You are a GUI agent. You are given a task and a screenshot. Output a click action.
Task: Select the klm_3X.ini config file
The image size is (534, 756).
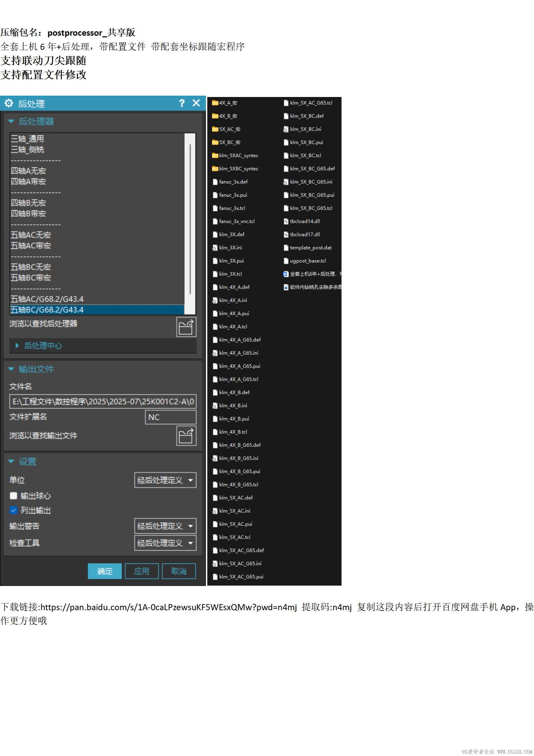(227, 248)
